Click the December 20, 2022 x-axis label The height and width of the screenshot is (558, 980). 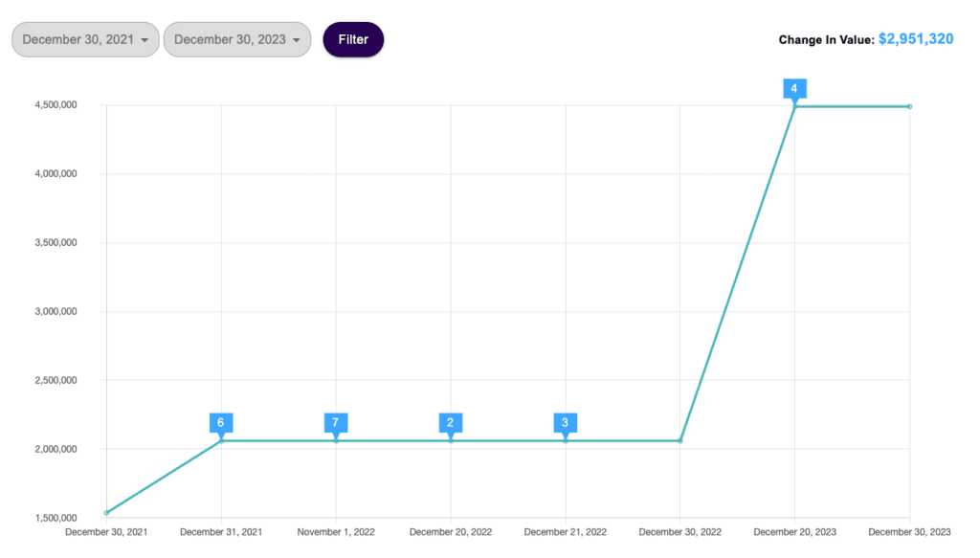click(451, 532)
